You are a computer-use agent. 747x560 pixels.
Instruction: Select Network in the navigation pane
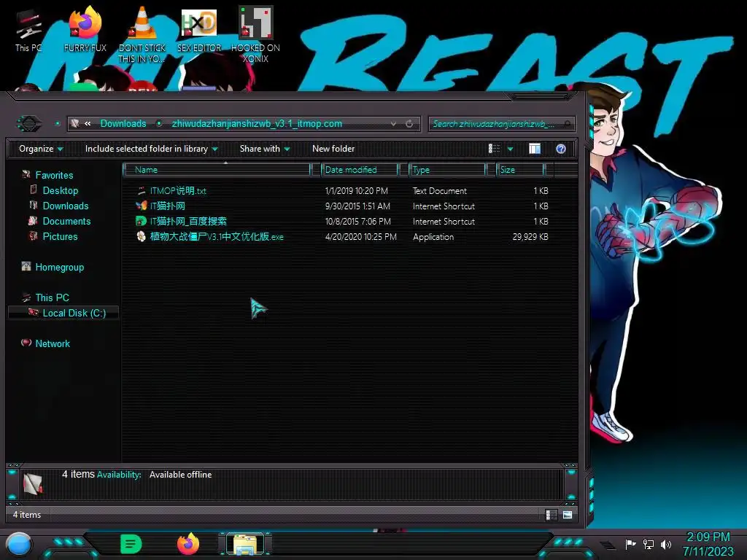53,343
